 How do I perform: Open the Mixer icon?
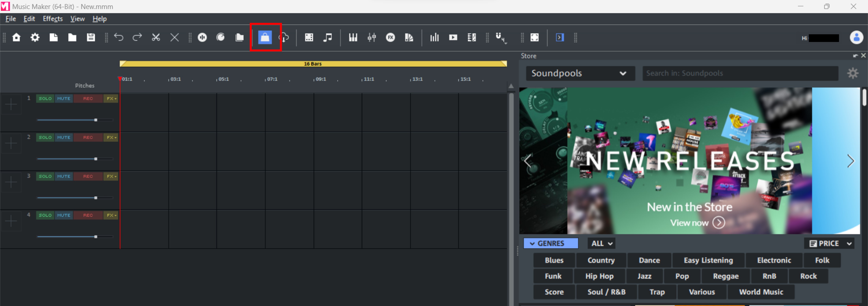tap(372, 37)
